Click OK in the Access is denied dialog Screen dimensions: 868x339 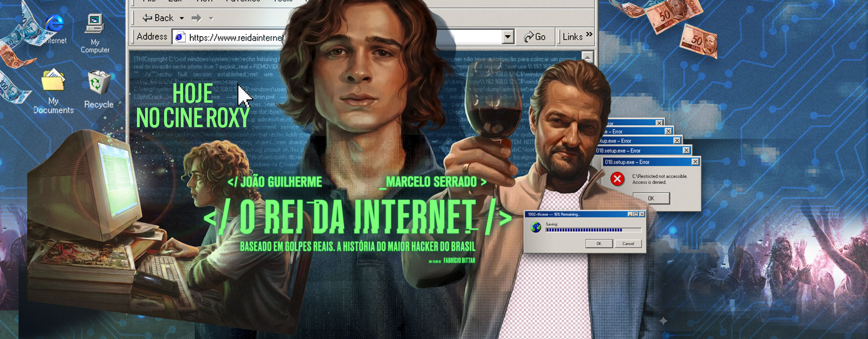[651, 198]
